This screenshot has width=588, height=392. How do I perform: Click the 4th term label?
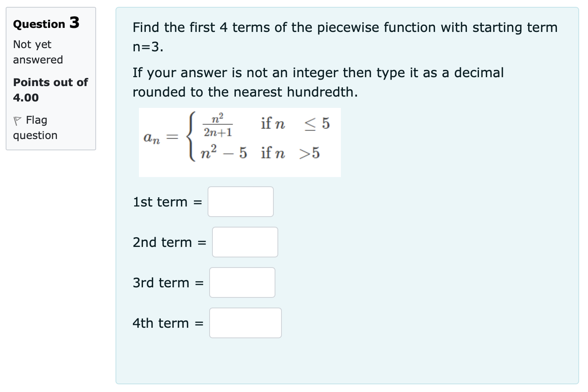(167, 323)
